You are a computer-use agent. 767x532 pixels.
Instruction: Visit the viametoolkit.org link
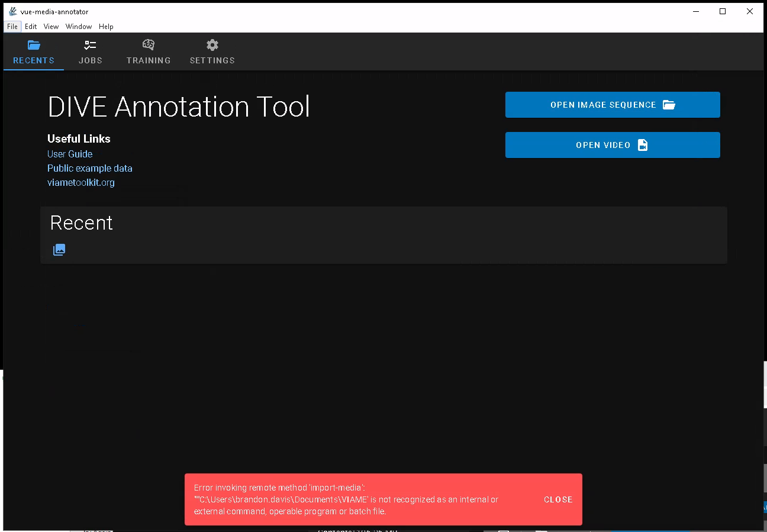click(x=80, y=182)
